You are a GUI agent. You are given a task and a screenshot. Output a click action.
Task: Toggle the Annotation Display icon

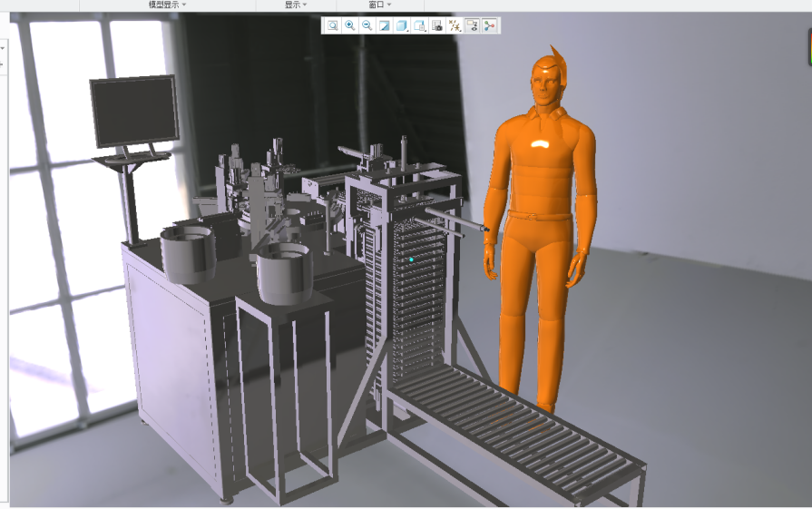tap(473, 25)
